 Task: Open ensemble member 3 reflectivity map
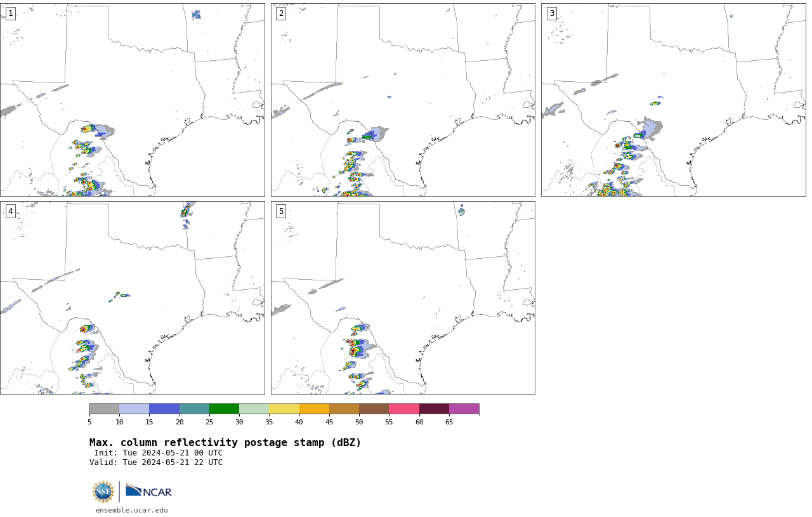tap(673, 100)
